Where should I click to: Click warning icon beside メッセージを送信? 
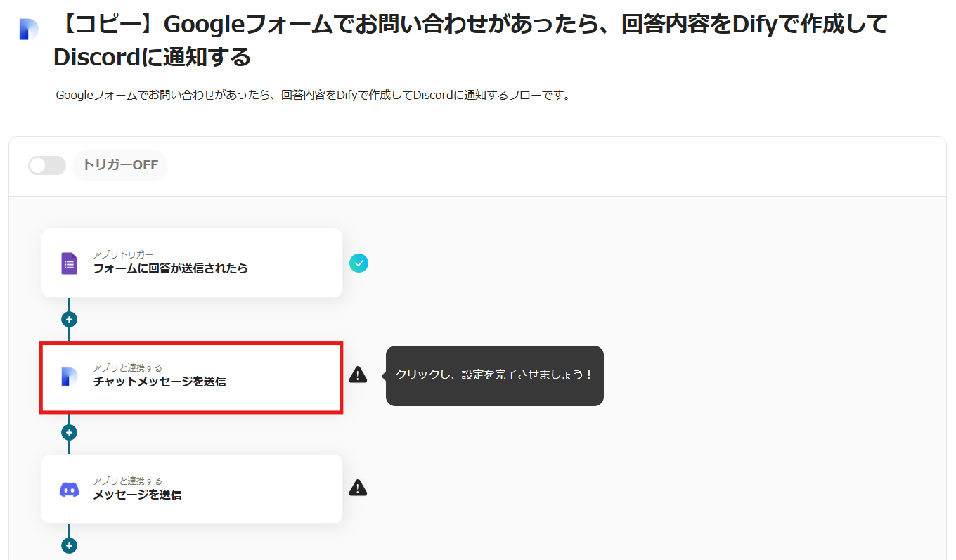point(358,488)
